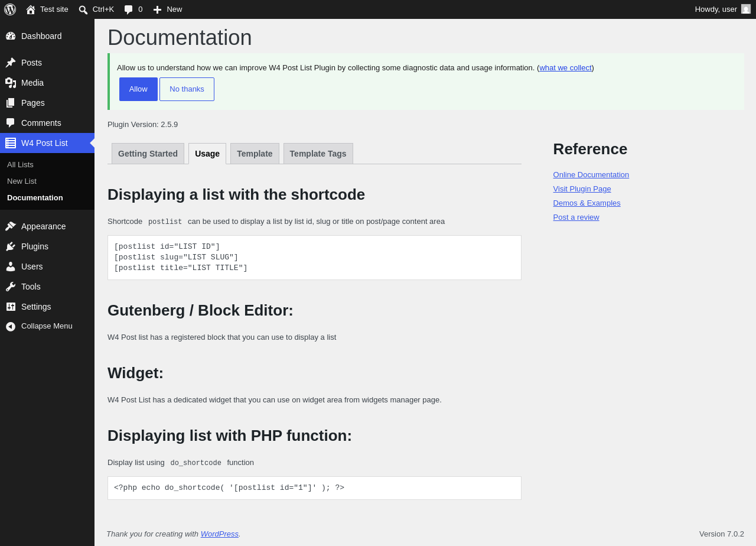Click the New text in admin bar

click(x=174, y=9)
